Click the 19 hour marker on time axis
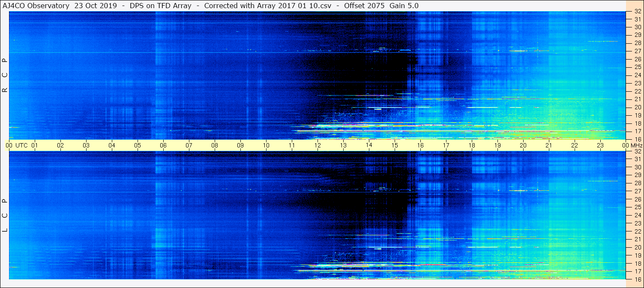The height and width of the screenshot is (288, 644). click(497, 145)
